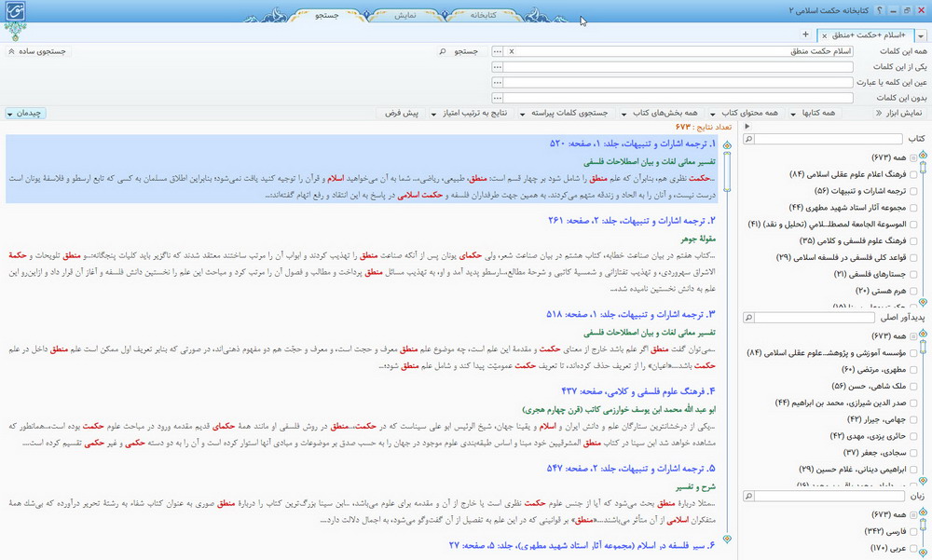Image resolution: width=932 pixels, height=560 pixels.
Task: Check قواعد کلی فلسفی در فلسفه اسلامی filter
Action: click(x=913, y=258)
